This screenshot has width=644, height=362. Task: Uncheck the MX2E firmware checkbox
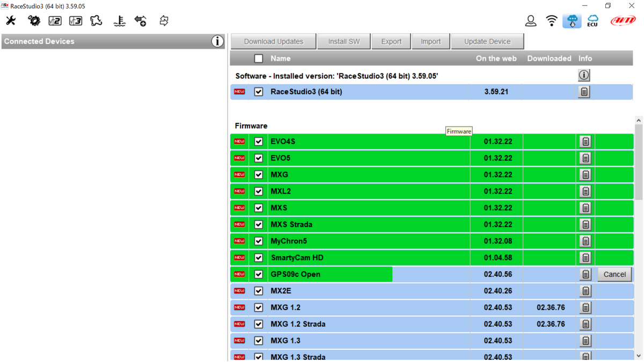click(259, 291)
